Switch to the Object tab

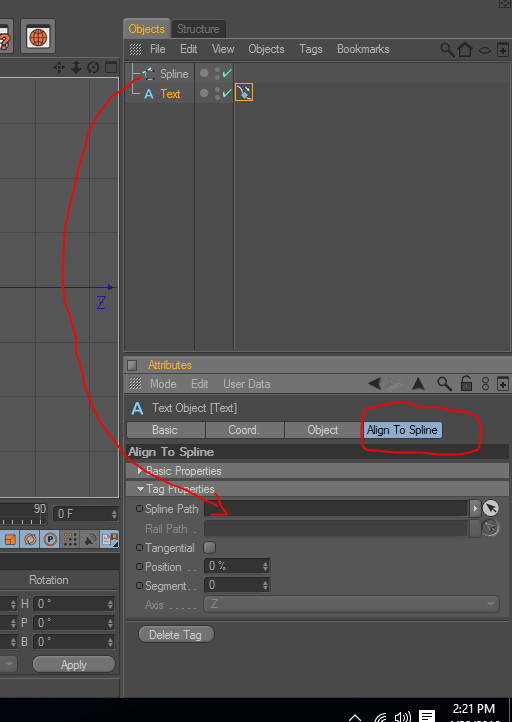323,430
